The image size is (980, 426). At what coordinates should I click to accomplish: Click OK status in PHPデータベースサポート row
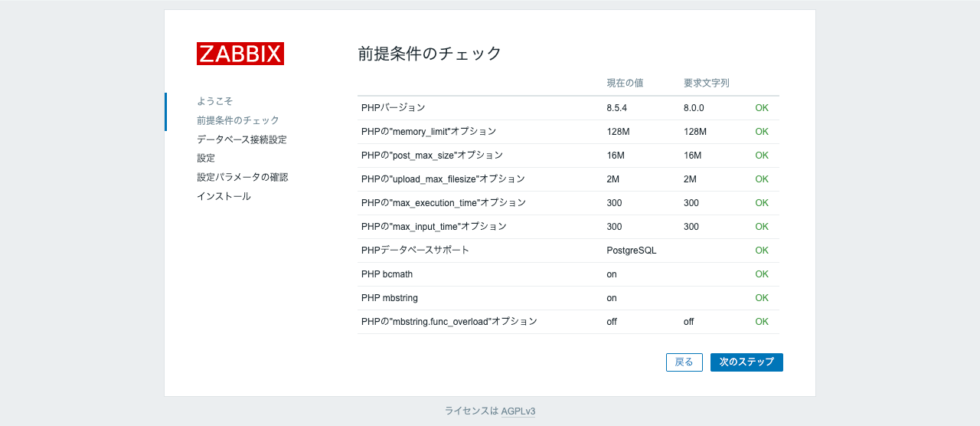click(762, 251)
